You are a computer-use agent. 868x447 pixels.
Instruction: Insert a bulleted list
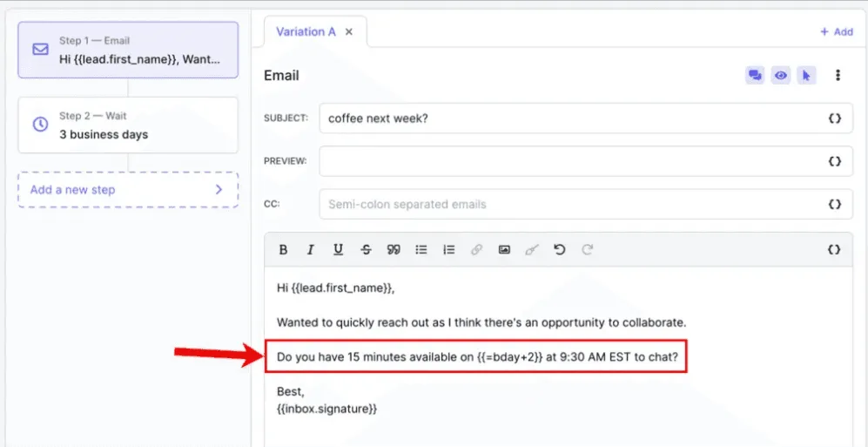(421, 250)
